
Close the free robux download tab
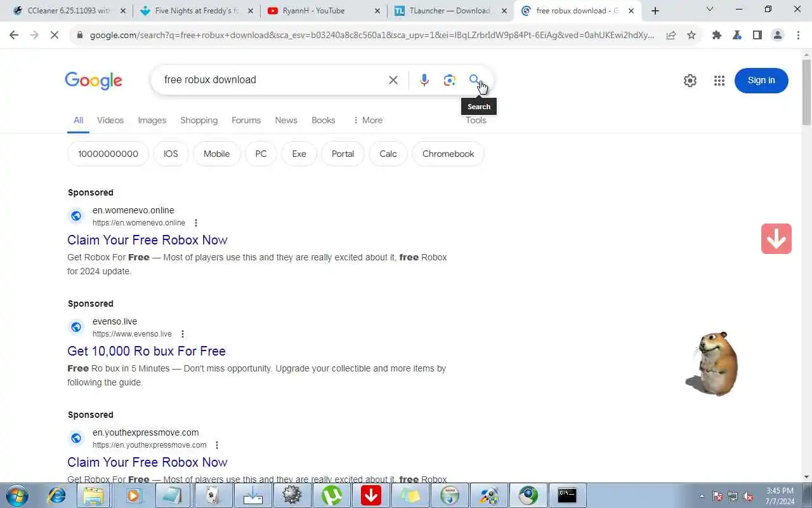[x=631, y=11]
